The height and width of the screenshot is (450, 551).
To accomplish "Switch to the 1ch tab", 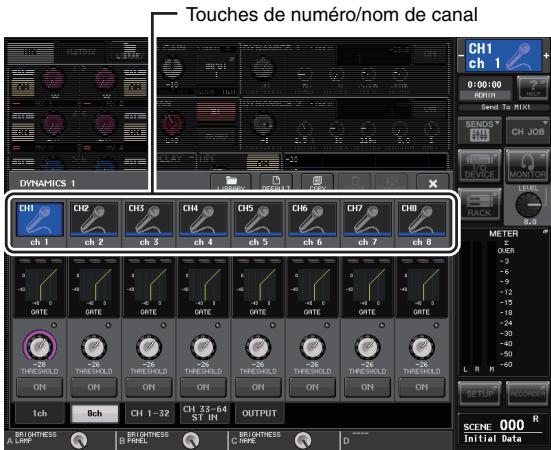I will pyautogui.click(x=40, y=413).
